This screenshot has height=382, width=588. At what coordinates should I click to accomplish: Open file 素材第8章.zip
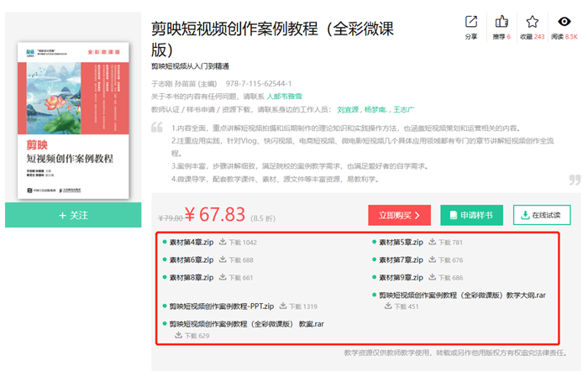(x=192, y=277)
